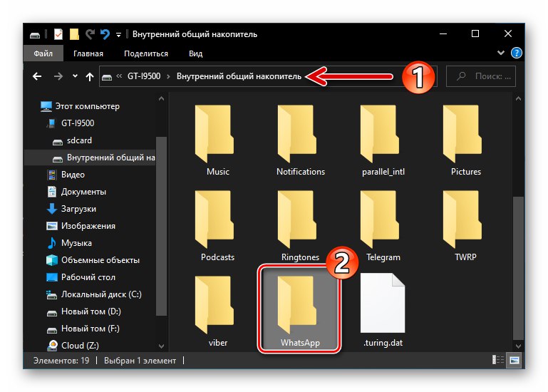Click the New folder quick access icon

pyautogui.click(x=74, y=34)
